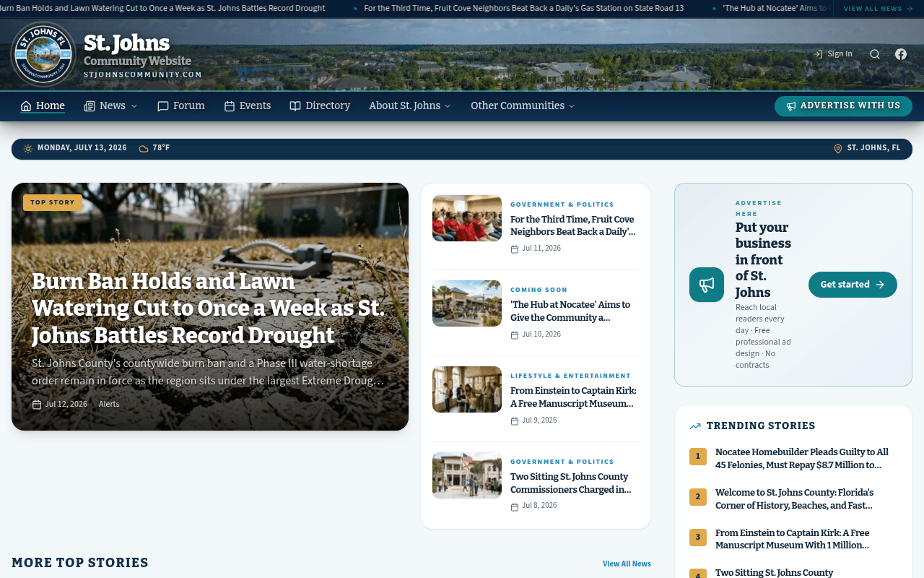This screenshot has height=578, width=924.
Task: Open the News menu label
Action: click(113, 106)
